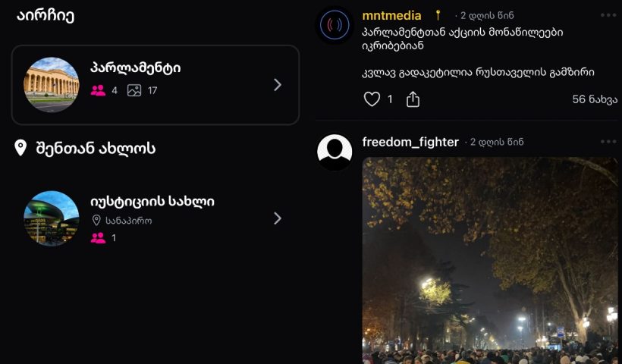Screen dimensions: 622x364
Task: Share the mntmedia post
Action: [413, 99]
